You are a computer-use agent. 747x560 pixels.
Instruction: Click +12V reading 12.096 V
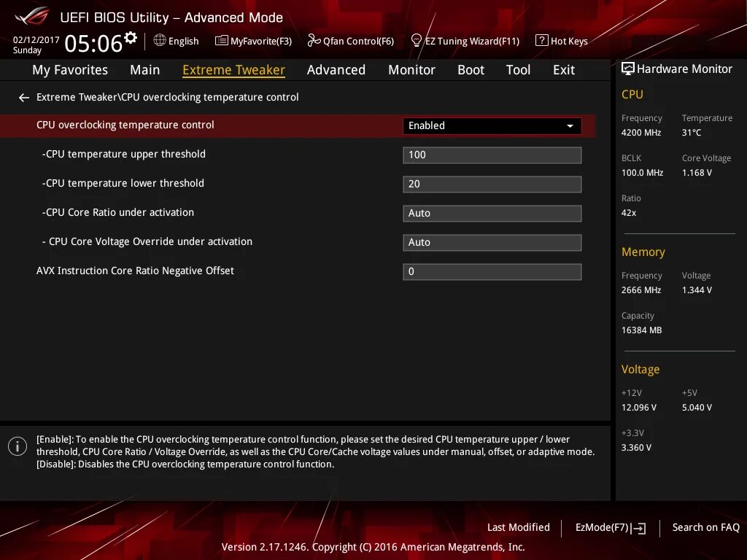(638, 408)
